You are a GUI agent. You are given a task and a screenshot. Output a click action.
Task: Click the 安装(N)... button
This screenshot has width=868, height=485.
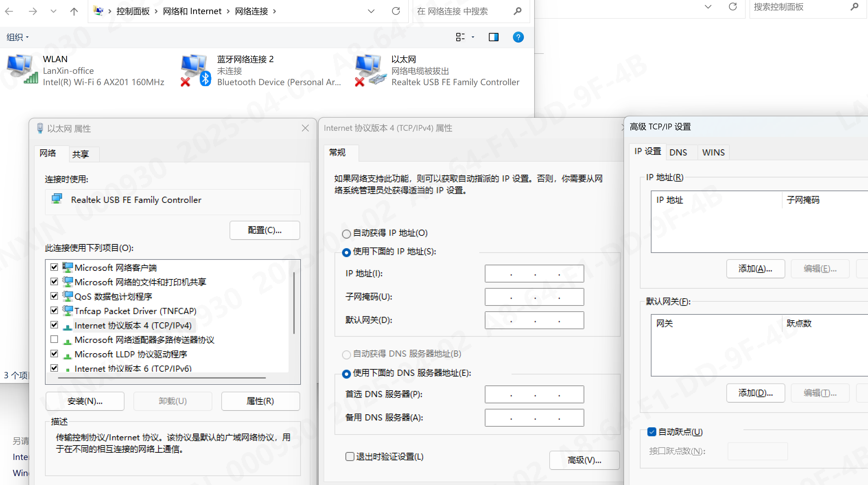pos(85,401)
